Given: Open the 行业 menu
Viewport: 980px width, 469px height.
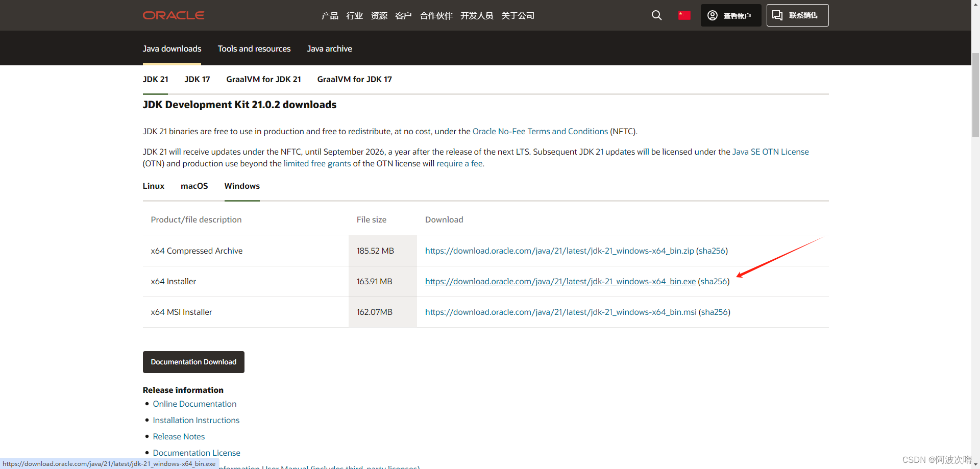Looking at the screenshot, I should point(354,16).
